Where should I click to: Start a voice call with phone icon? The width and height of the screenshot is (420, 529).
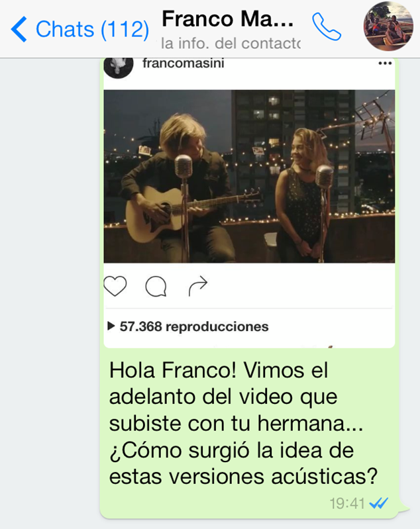click(327, 27)
